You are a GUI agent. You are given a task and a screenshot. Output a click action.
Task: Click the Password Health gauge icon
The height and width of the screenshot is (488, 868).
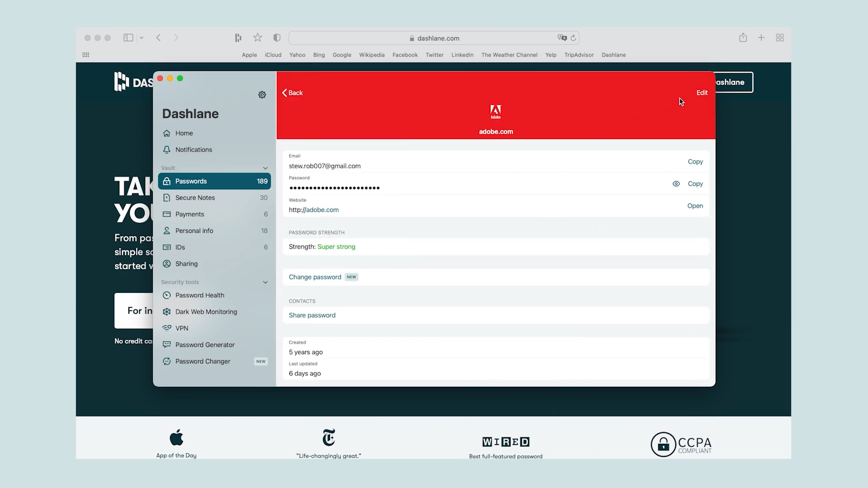pyautogui.click(x=167, y=296)
